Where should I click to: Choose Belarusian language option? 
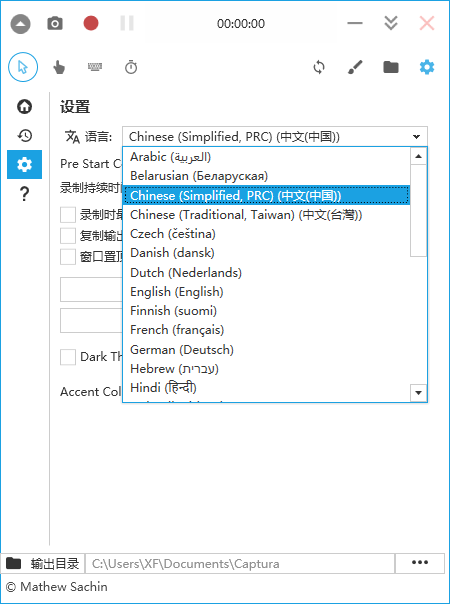266,176
